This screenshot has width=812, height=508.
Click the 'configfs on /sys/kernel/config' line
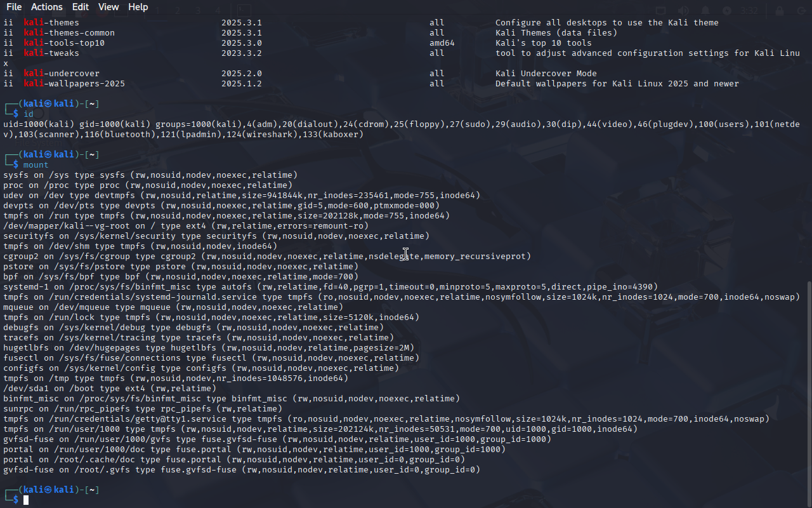point(201,368)
